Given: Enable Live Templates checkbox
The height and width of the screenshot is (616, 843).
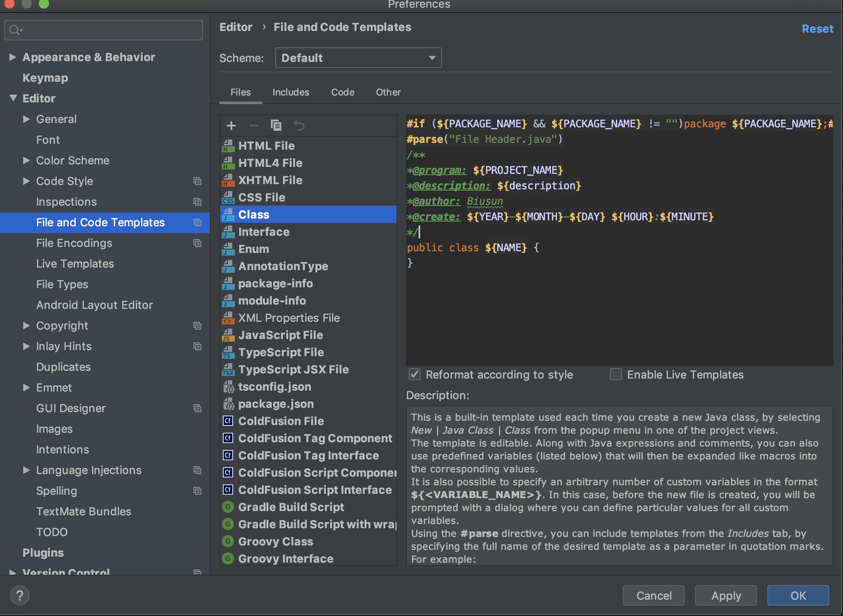Looking at the screenshot, I should point(616,375).
